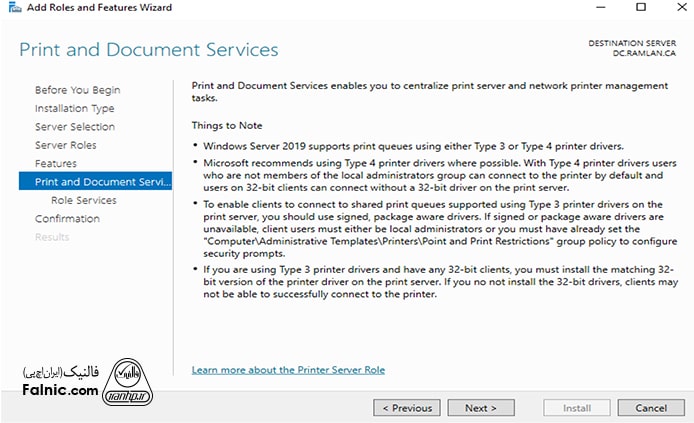The height and width of the screenshot is (423, 694).
Task: Go to the Before You Begin step
Action: pyautogui.click(x=77, y=90)
